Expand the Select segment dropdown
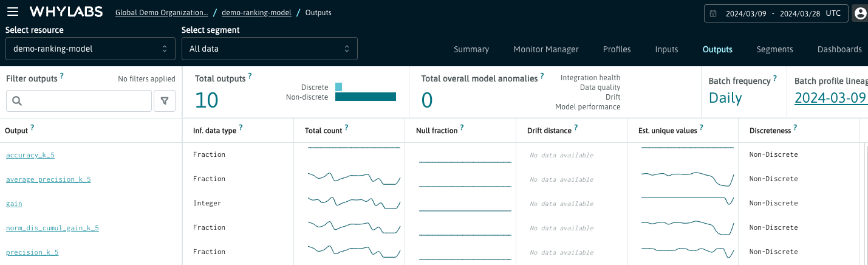 (270, 49)
